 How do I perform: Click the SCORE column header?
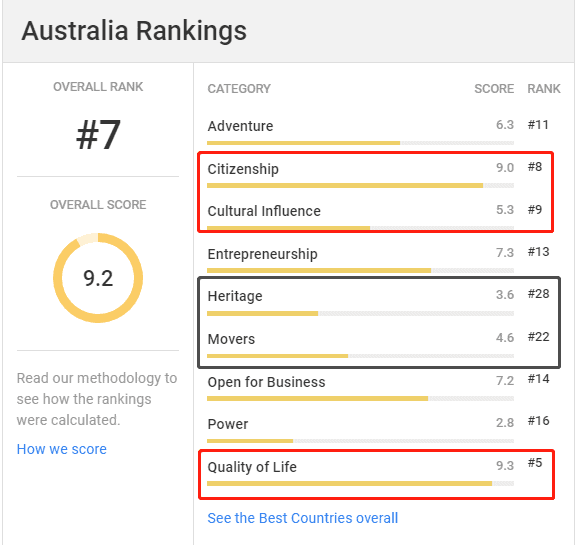(494, 89)
